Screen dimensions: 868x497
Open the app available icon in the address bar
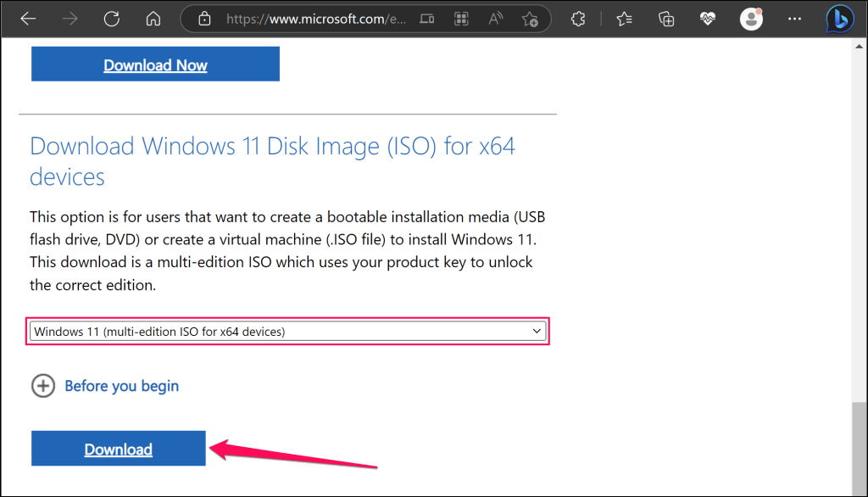[x=461, y=19]
